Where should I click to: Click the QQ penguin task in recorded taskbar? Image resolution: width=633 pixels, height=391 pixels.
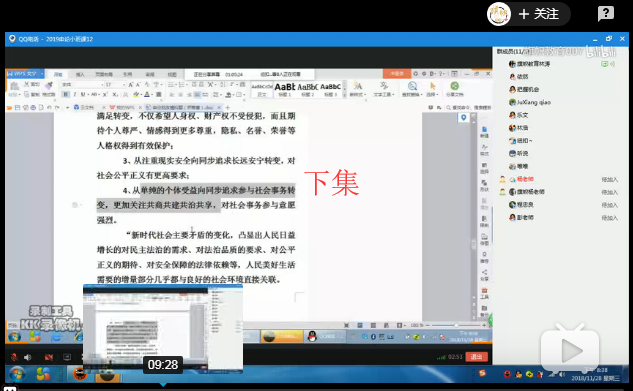click(325, 336)
